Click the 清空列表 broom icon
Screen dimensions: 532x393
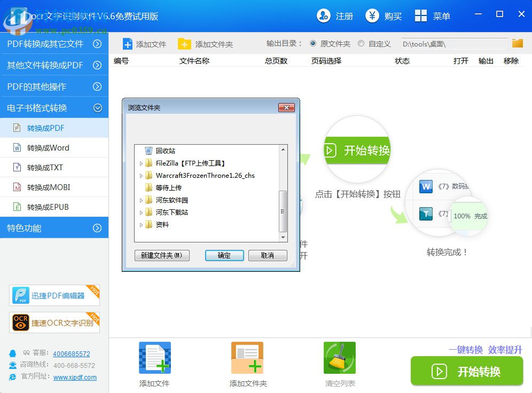(x=340, y=358)
